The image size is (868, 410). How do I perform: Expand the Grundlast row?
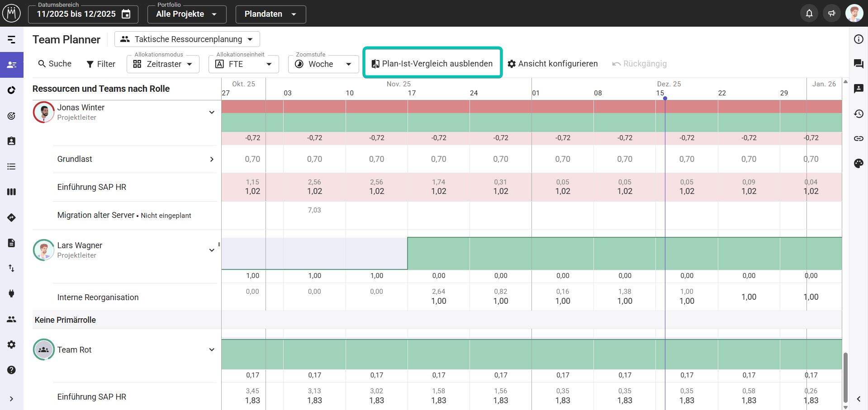tap(212, 159)
